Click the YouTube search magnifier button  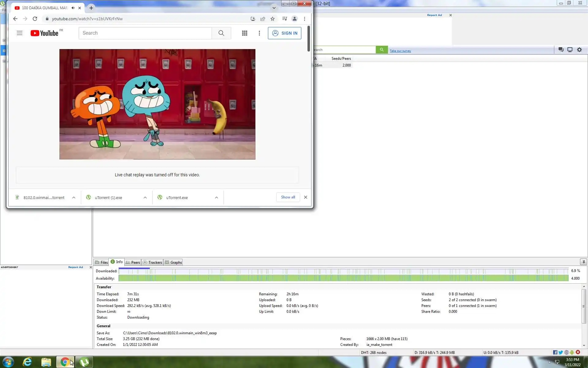click(x=221, y=33)
